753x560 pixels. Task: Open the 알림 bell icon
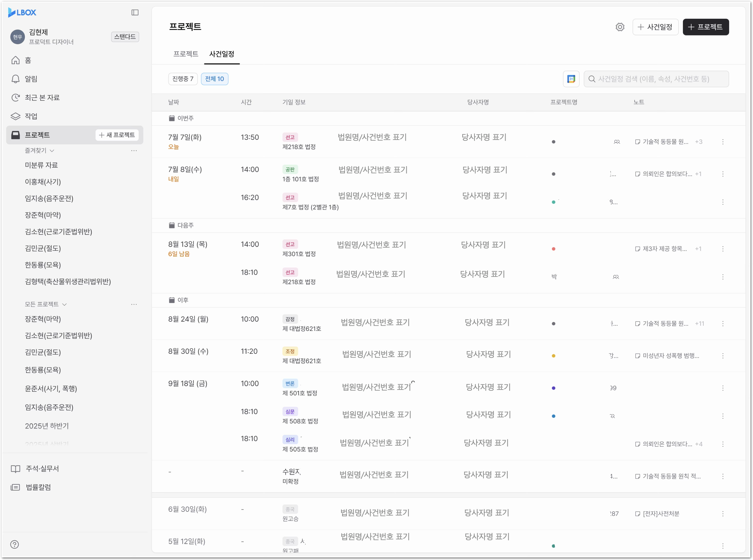tap(16, 79)
